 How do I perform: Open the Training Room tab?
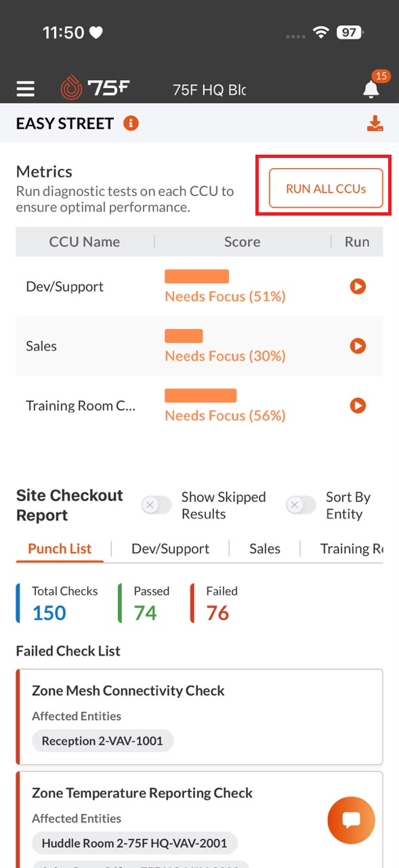[352, 549]
